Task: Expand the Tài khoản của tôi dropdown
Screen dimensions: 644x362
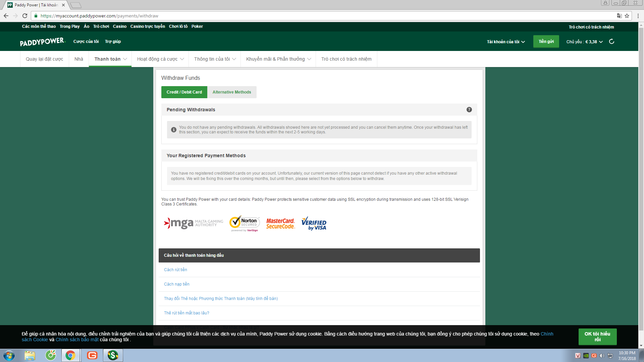Action: pyautogui.click(x=505, y=42)
